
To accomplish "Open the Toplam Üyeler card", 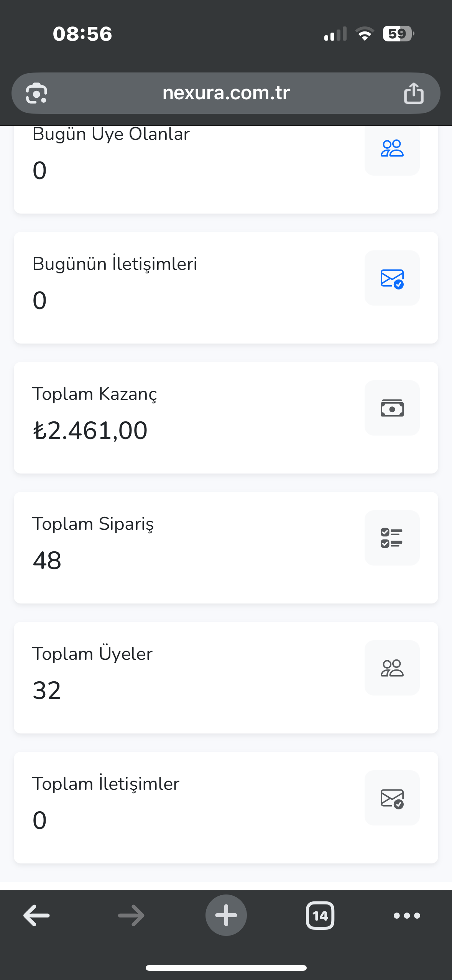I will click(226, 678).
